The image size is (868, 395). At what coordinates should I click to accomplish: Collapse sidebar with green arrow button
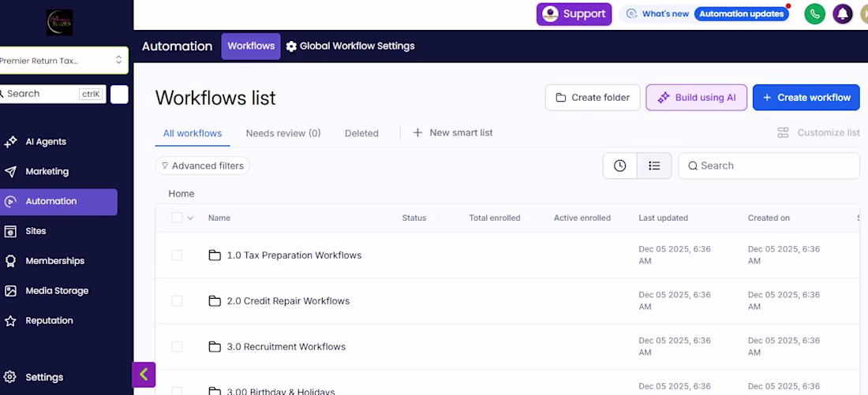pos(144,375)
